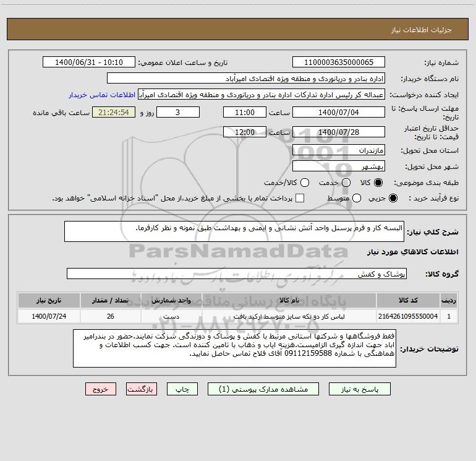Open the اطلاعات تماس خریدار link
Viewport: 476px width, 461px height.
click(102, 95)
